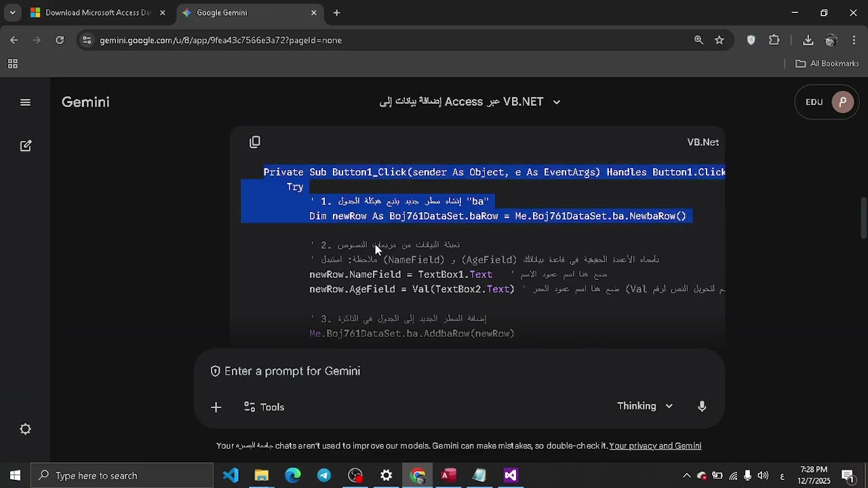This screenshot has width=868, height=488.
Task: Open Microsoft Access from taskbar
Action: 448,476
